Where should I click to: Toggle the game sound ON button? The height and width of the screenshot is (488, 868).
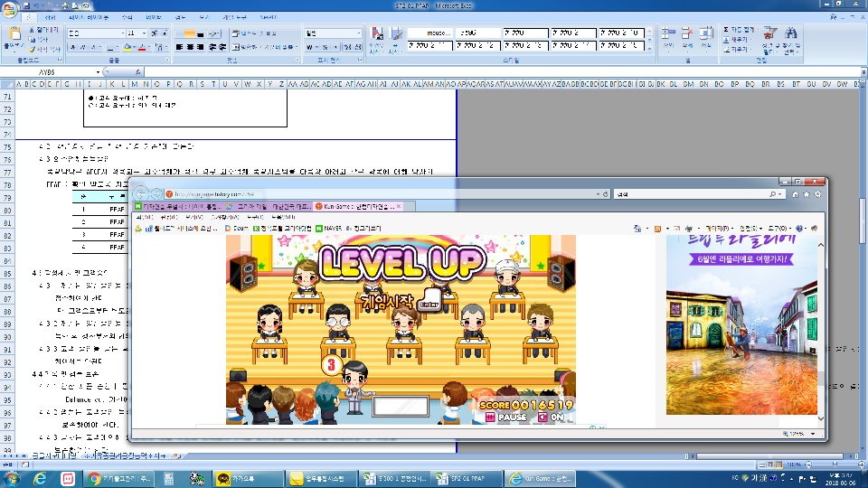click(551, 417)
